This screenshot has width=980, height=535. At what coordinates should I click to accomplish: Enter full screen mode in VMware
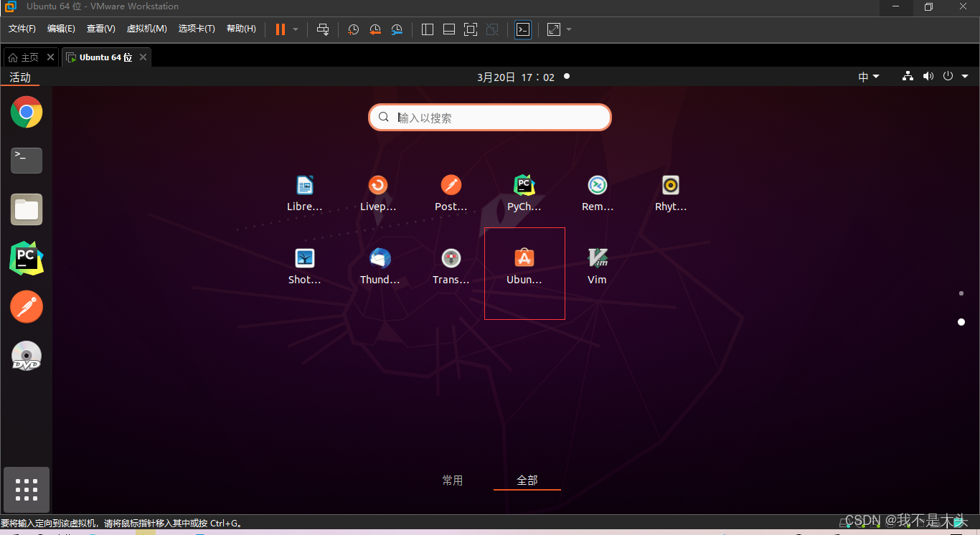pyautogui.click(x=470, y=29)
